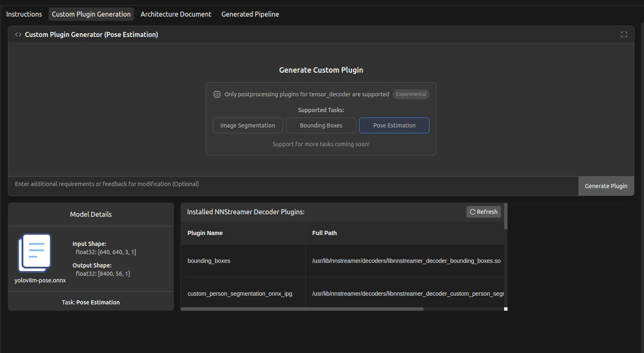This screenshot has width=644, height=353.
Task: Select the custom_person_segmentation_onnx_ipg plugin row
Action: (342, 293)
